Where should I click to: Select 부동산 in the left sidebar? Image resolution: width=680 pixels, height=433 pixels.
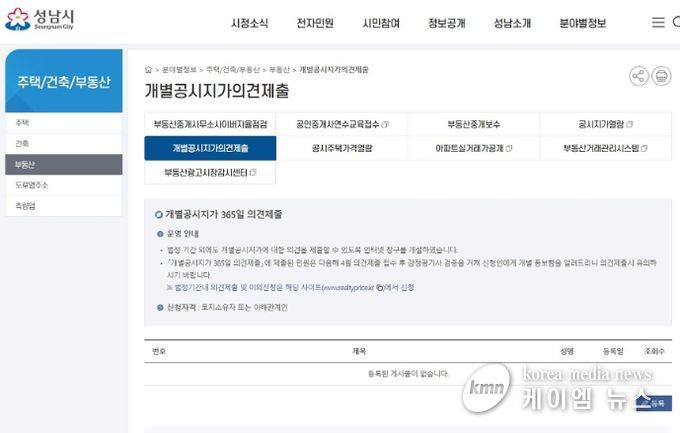point(64,164)
